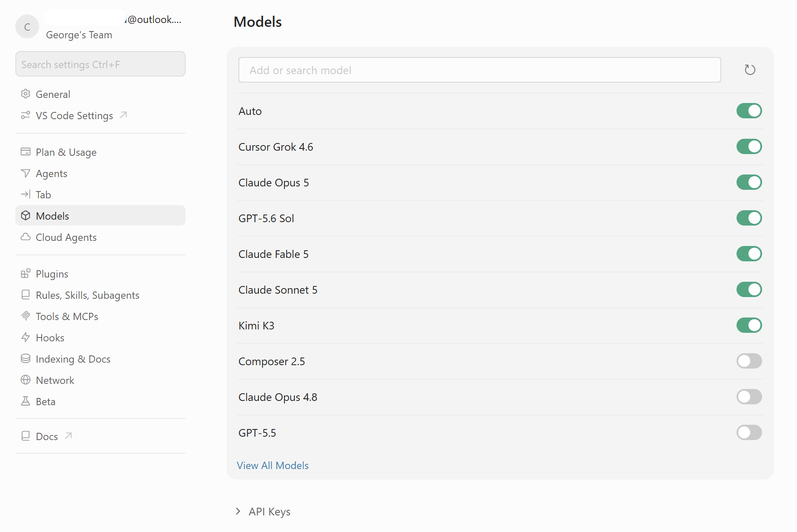This screenshot has height=532, width=797.
Task: Select the Models settings page
Action: (x=100, y=216)
